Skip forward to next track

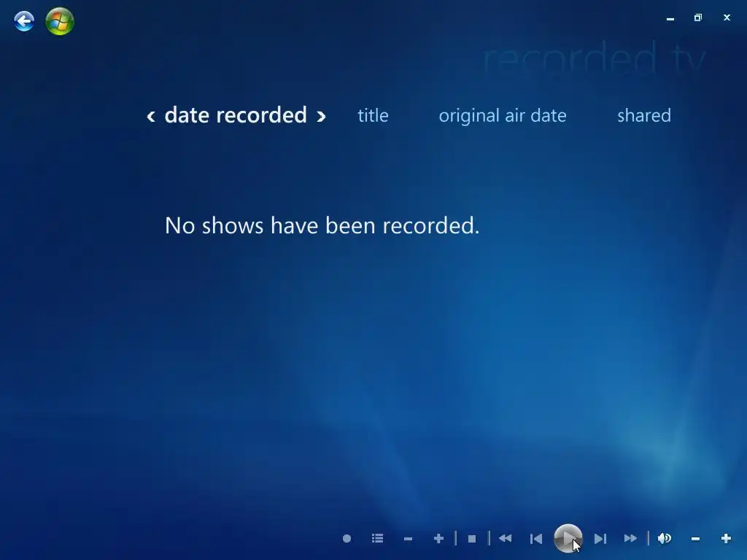click(600, 539)
